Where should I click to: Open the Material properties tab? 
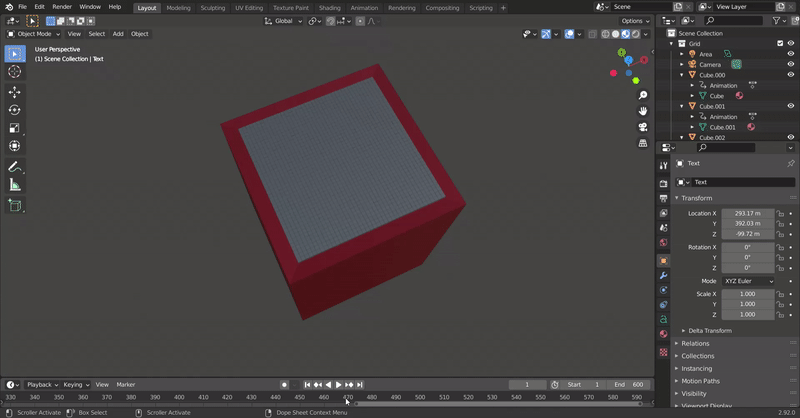[x=663, y=334]
